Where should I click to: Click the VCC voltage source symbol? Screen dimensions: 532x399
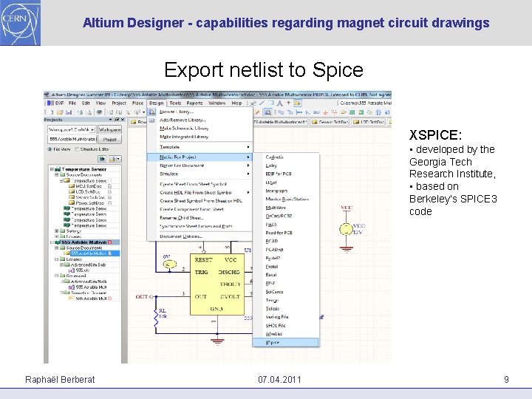(346, 229)
